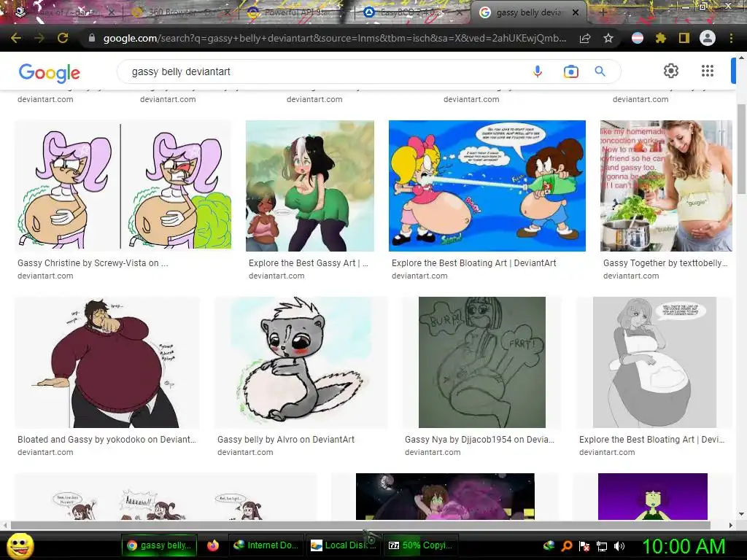Switch to the EasyBCD tab

(410, 12)
